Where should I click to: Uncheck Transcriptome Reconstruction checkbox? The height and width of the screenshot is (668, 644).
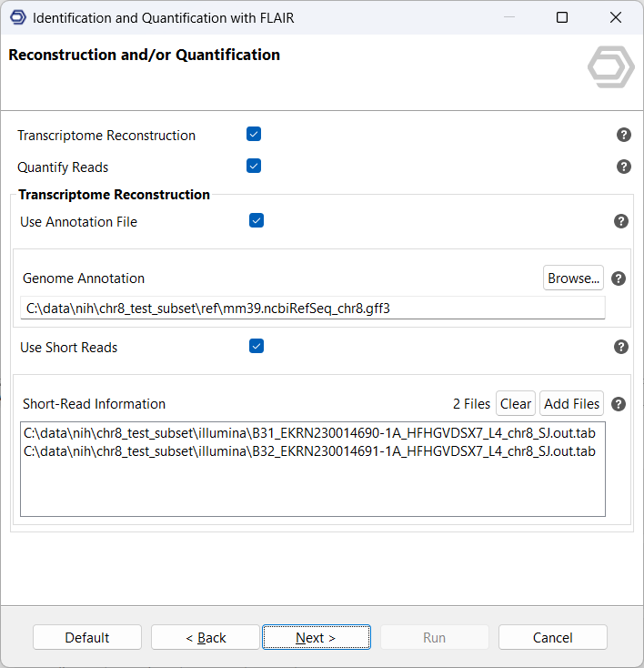point(254,135)
